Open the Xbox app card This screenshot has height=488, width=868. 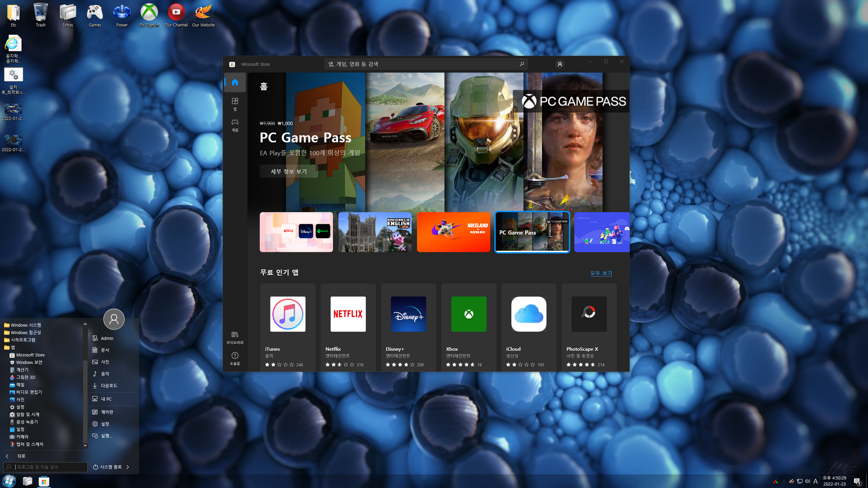(468, 328)
